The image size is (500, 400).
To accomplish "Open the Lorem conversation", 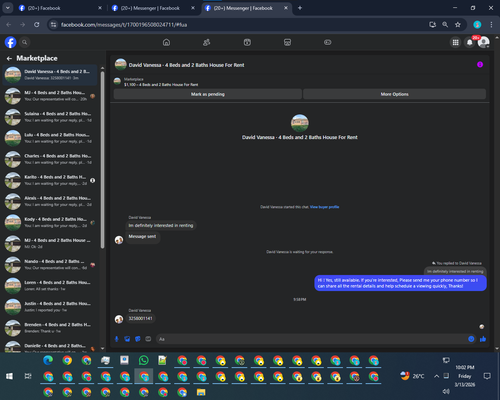I will coord(50,286).
